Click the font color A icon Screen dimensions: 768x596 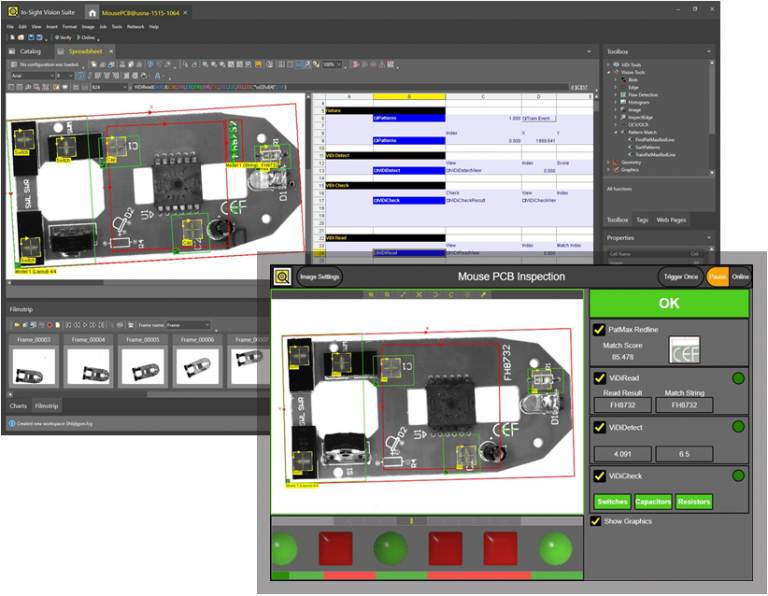(157, 75)
